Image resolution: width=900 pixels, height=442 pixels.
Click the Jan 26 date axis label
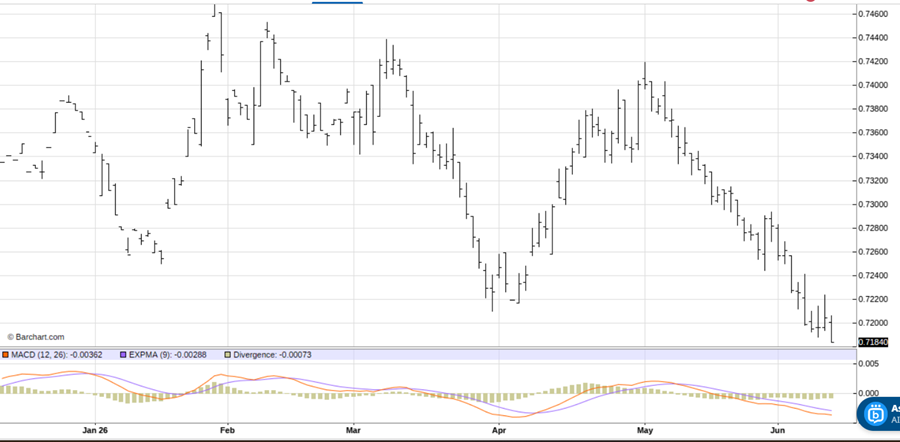tap(95, 430)
